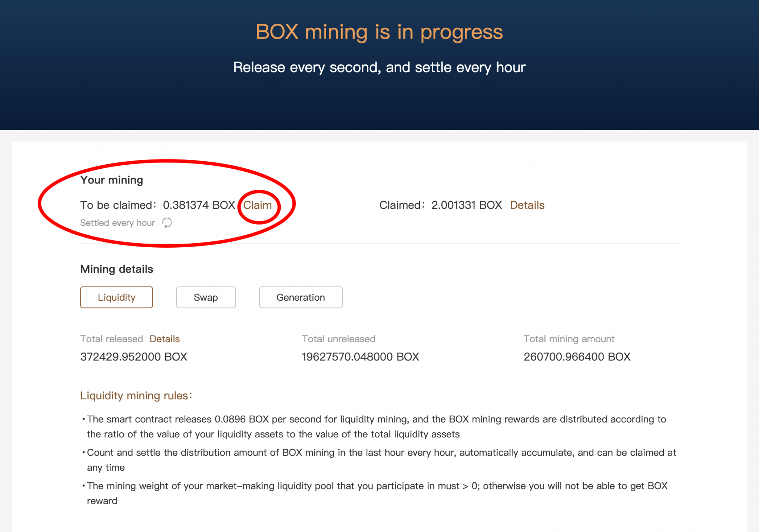Open Details next to the Claimed amount
The height and width of the screenshot is (532, 759).
tap(527, 205)
